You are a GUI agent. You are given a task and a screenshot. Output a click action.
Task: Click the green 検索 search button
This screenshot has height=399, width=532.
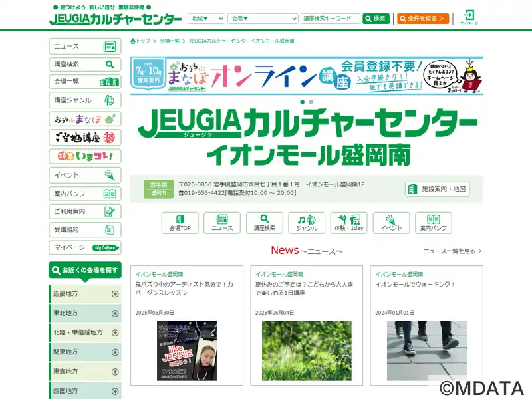(x=376, y=19)
